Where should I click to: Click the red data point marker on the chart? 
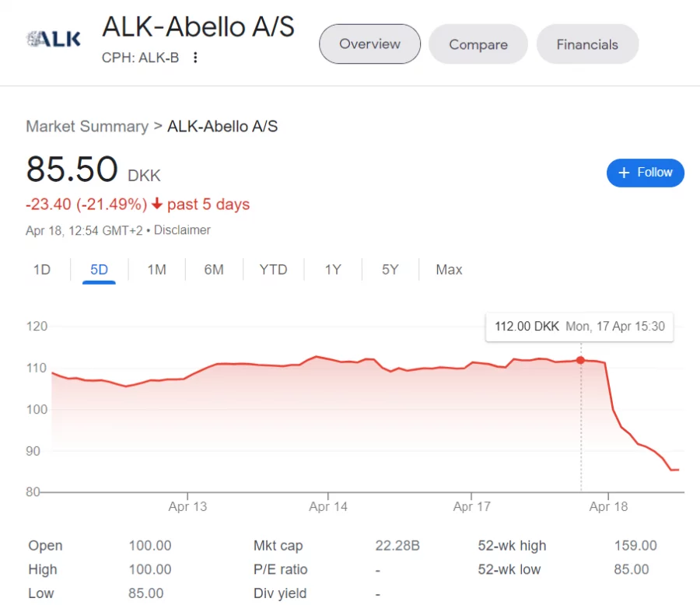(x=580, y=360)
